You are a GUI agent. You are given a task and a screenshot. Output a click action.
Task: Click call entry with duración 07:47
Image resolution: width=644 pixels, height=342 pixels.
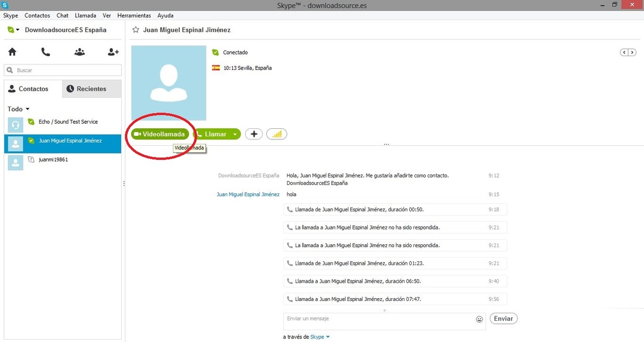click(x=395, y=299)
